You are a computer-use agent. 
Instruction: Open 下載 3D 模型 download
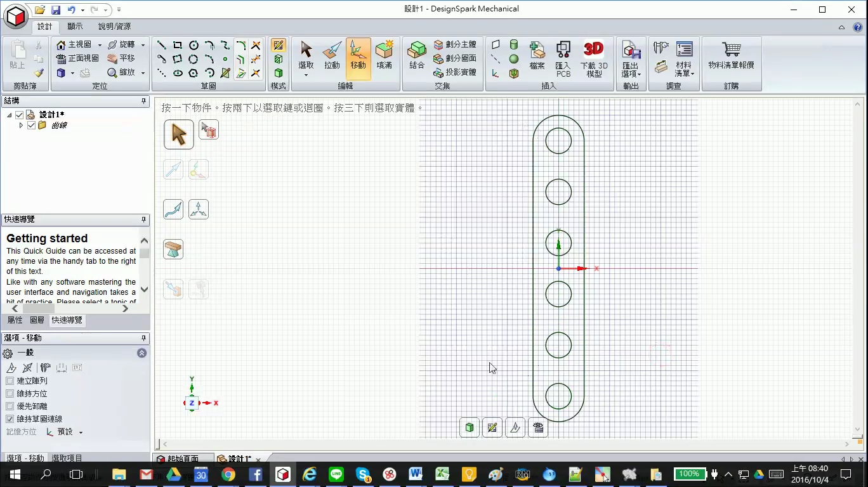(594, 58)
